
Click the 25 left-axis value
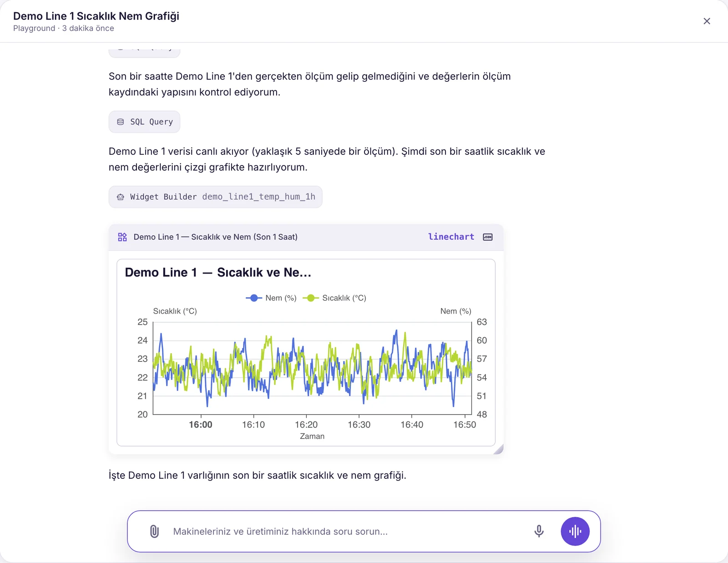point(142,322)
